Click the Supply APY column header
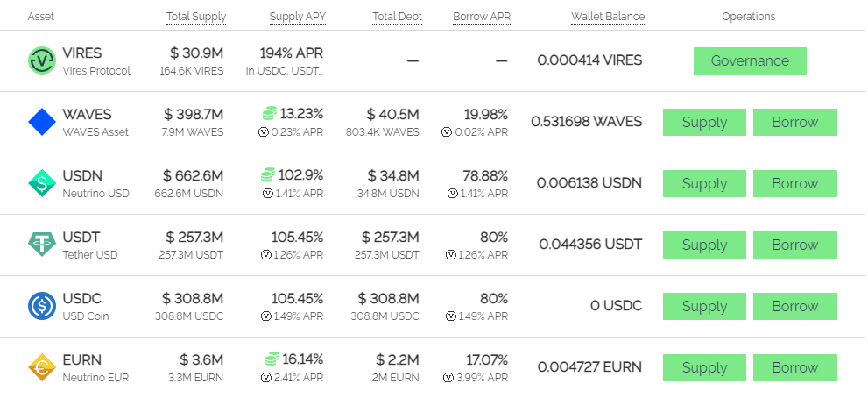Image resolution: width=868 pixels, height=398 pixels. tap(298, 17)
